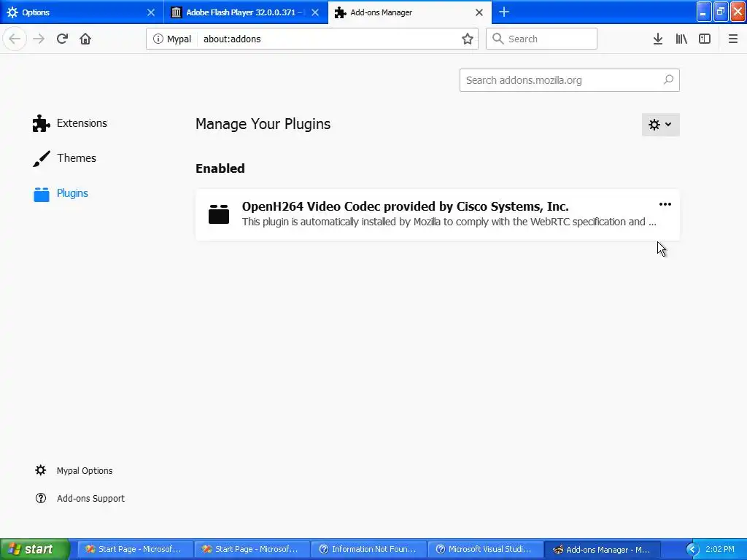This screenshot has width=747, height=560.
Task: Click the blue Plugins brick icon
Action: point(42,193)
